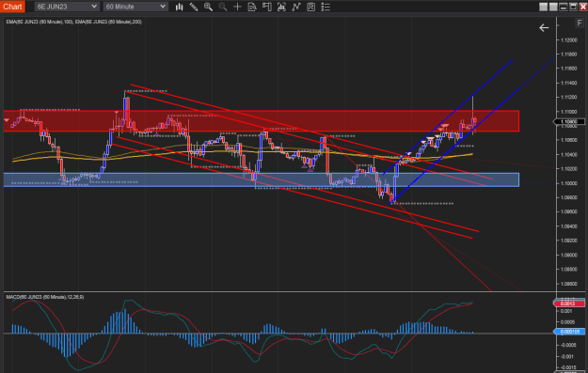The image size is (588, 373).
Task: Select the zoom out magnifier tool
Action: click(x=223, y=7)
